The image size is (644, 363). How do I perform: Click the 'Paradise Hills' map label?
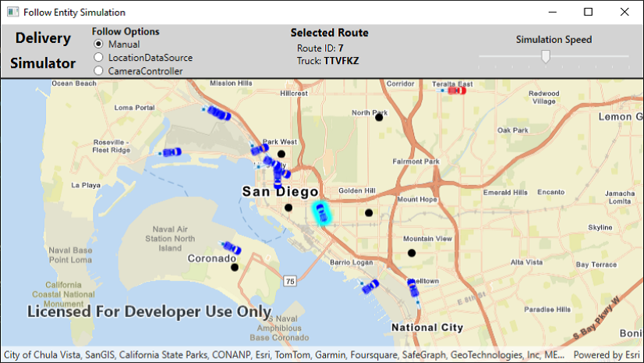(547, 309)
